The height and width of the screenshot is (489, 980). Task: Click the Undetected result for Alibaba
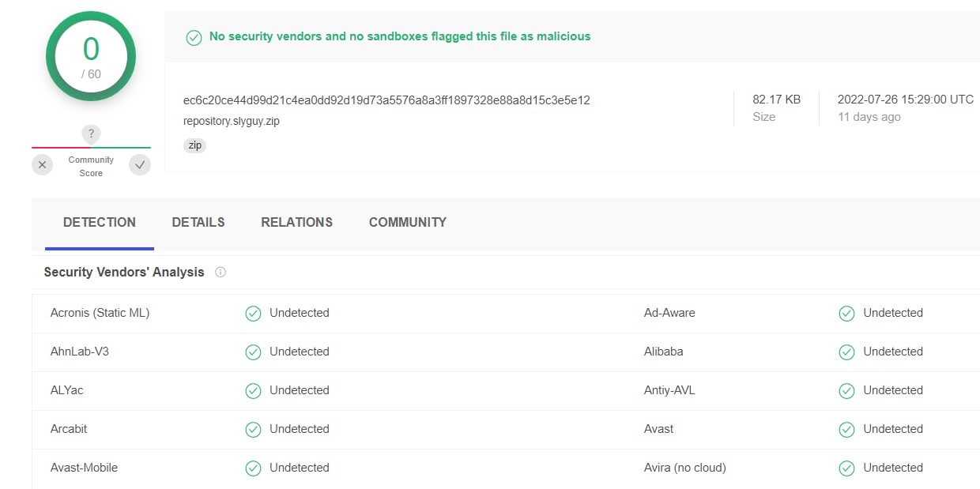click(x=893, y=352)
